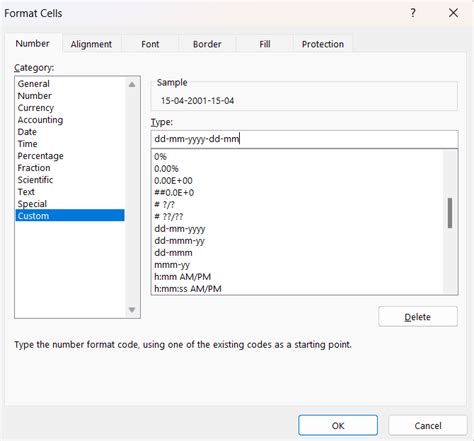Delete the custom format with the Delete button

(418, 317)
